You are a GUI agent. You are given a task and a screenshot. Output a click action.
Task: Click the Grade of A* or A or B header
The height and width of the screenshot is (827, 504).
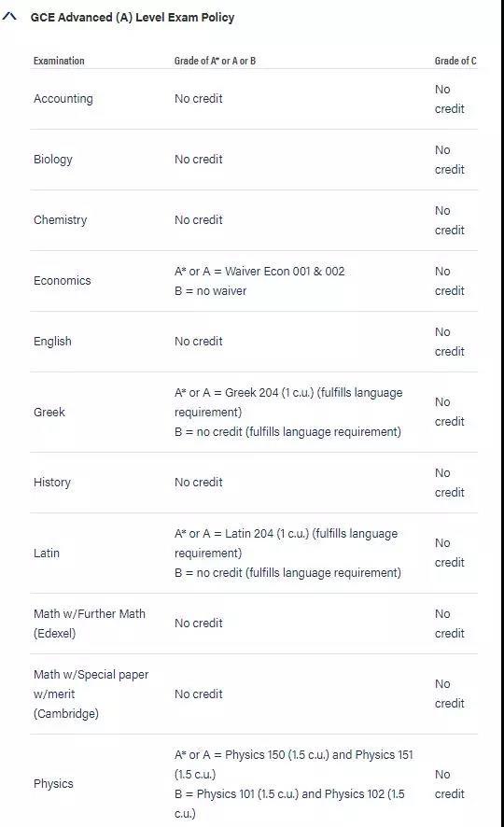215,61
